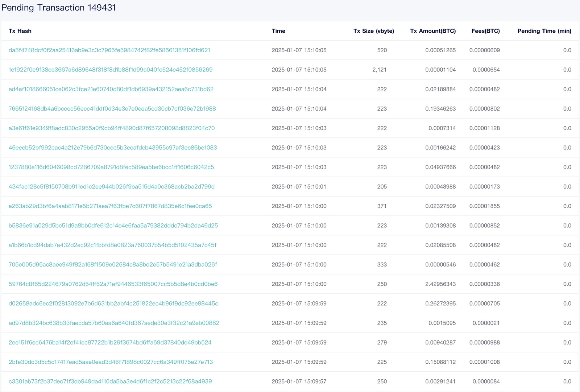The height and width of the screenshot is (392, 580).
Task: Select the amount 0.00000546 BTC
Action: click(x=440, y=265)
